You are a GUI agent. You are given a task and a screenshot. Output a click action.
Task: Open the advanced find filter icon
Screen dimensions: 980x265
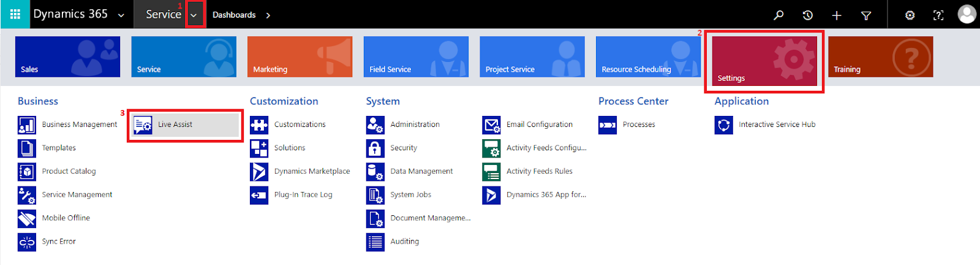[x=866, y=15]
